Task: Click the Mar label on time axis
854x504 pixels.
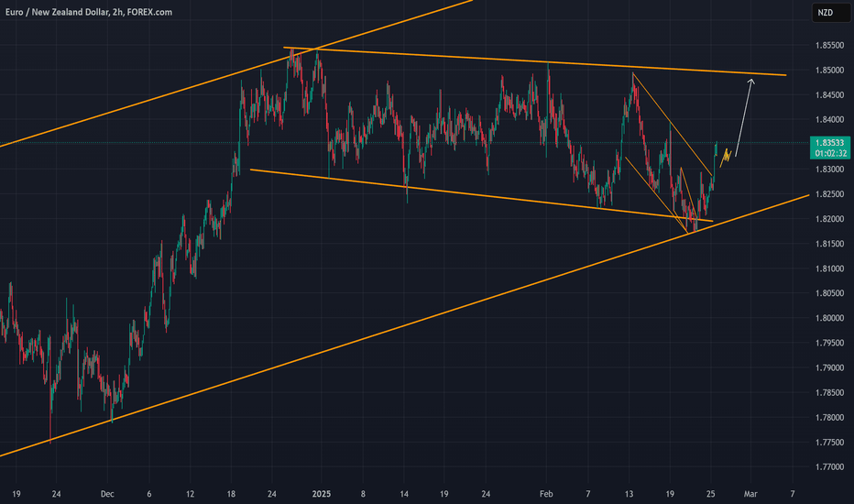Action: 750,494
